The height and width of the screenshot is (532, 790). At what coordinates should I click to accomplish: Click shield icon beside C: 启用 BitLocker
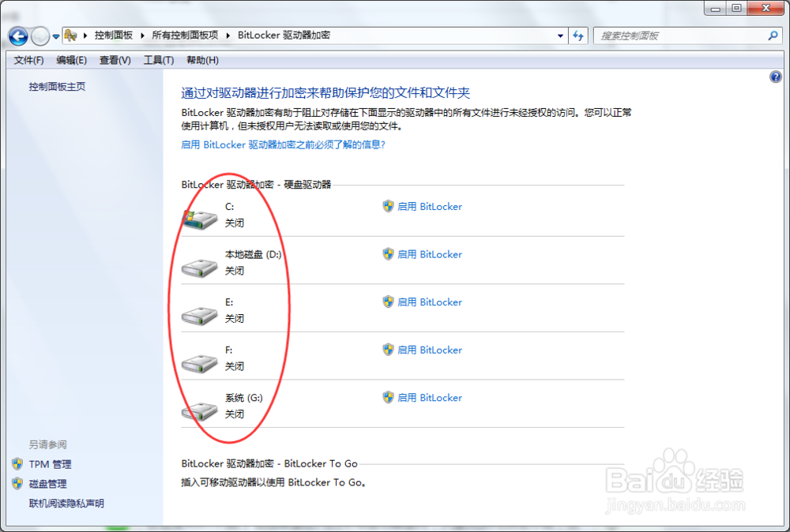[x=388, y=206]
